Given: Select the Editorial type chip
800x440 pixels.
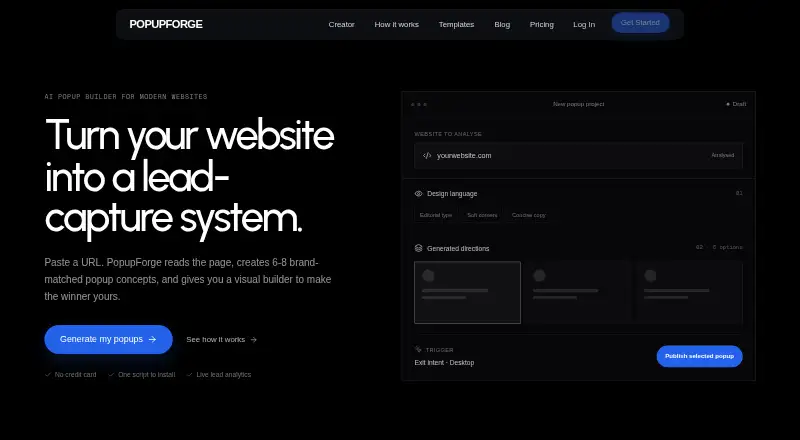Looking at the screenshot, I should (436, 215).
